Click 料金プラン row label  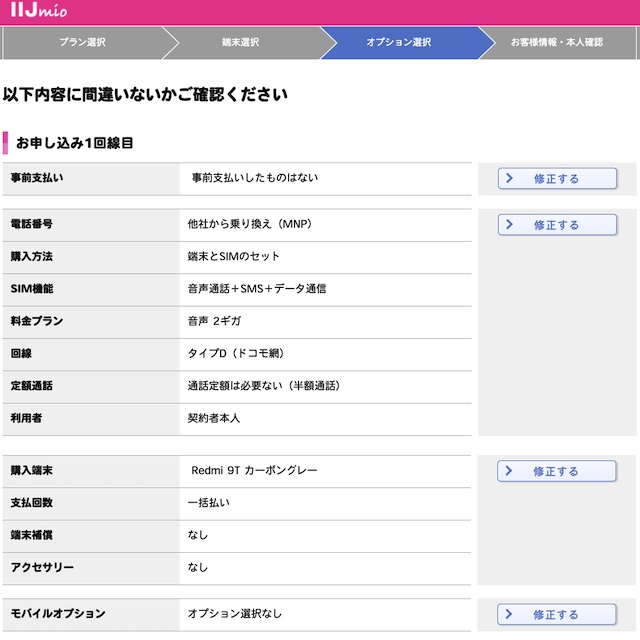pyautogui.click(x=37, y=321)
